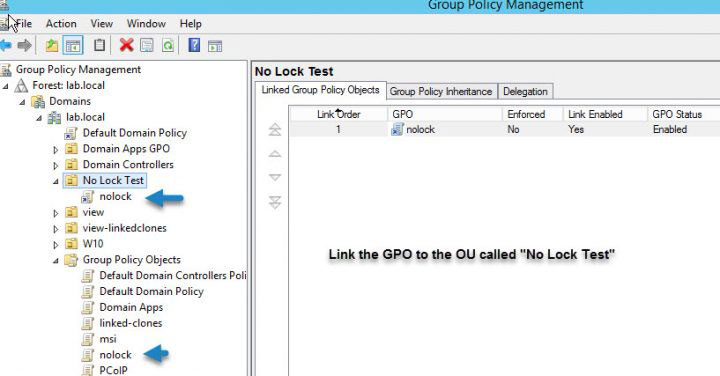Open the Window menu
Viewport: 720px width, 376px height.
point(146,23)
